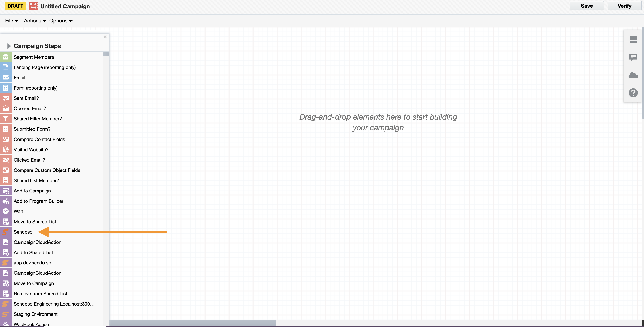Click the campaign icon beside Untitled Campaign

pos(33,6)
